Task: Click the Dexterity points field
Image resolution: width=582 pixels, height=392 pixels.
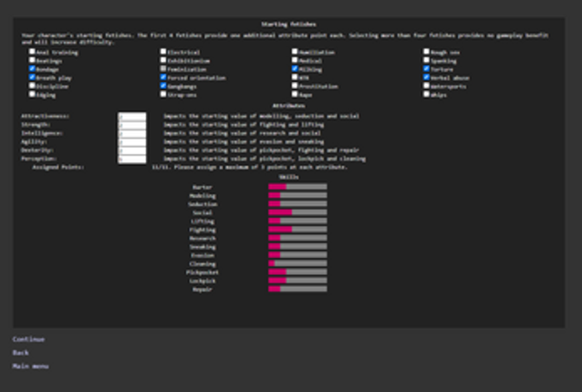Action: tap(132, 150)
